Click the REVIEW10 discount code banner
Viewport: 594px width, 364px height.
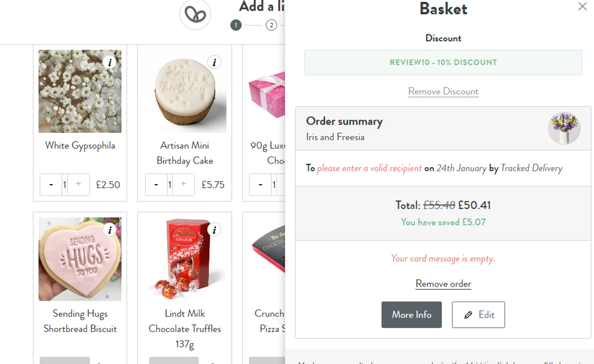tap(443, 63)
